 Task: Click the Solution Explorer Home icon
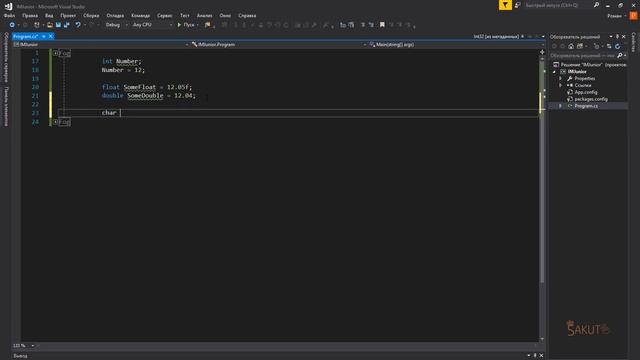click(x=571, y=46)
